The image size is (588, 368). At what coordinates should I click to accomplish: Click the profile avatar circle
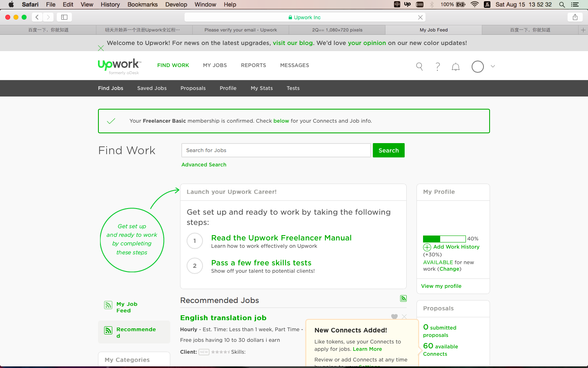click(x=477, y=66)
